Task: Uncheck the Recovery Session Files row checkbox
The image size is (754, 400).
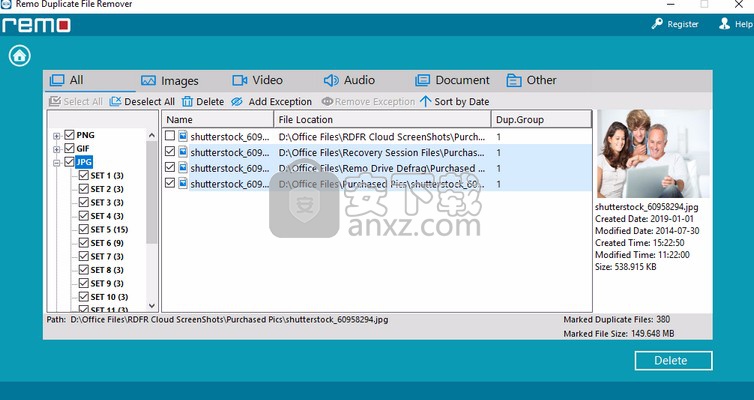Action: pos(169,151)
